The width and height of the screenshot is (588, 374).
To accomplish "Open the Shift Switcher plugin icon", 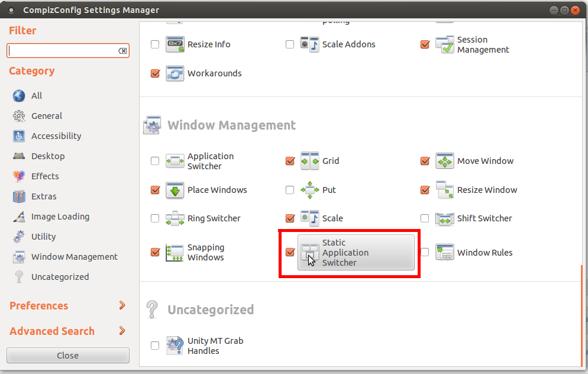I will (445, 218).
